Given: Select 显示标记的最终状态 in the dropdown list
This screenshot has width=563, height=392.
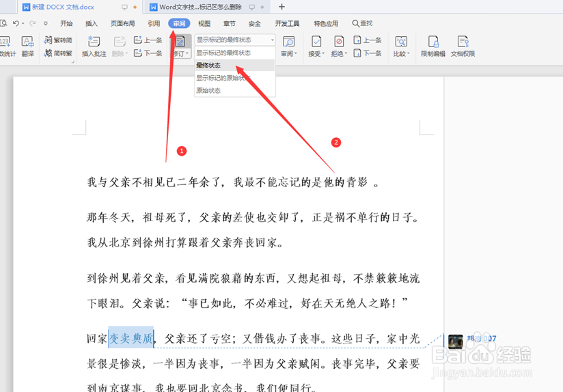Looking at the screenshot, I should tap(235, 53).
